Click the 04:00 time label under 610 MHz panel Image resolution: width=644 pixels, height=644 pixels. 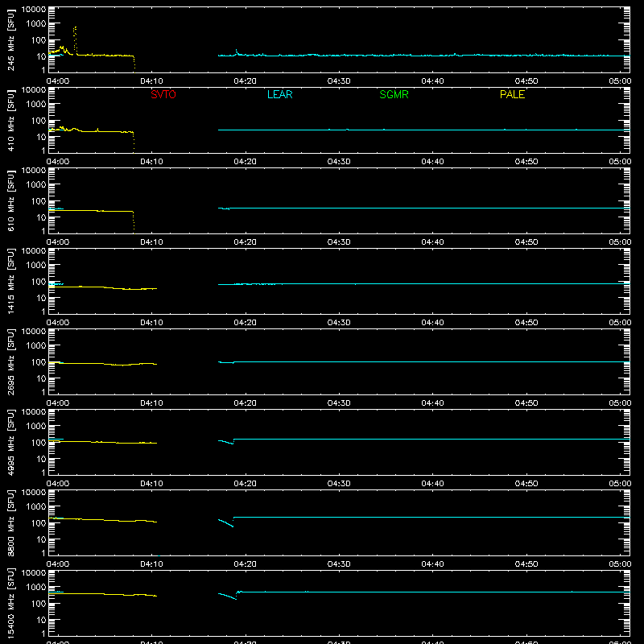click(x=58, y=242)
